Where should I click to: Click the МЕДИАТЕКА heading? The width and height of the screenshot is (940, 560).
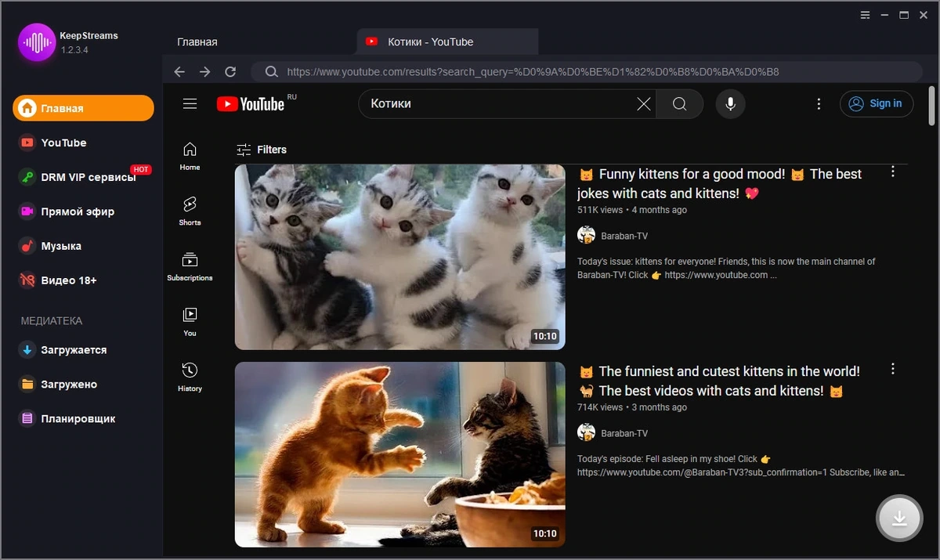[52, 321]
